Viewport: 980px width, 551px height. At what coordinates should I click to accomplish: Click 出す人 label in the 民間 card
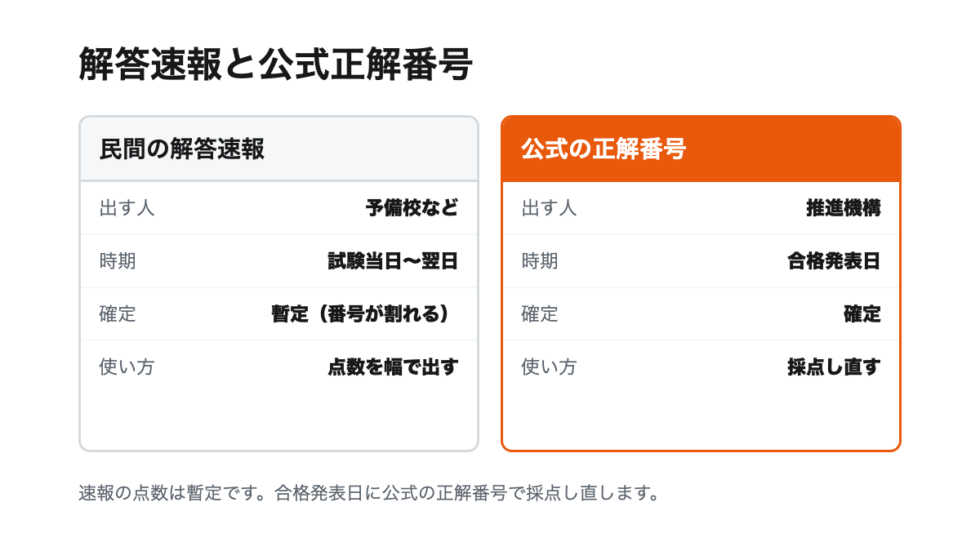pos(127,208)
